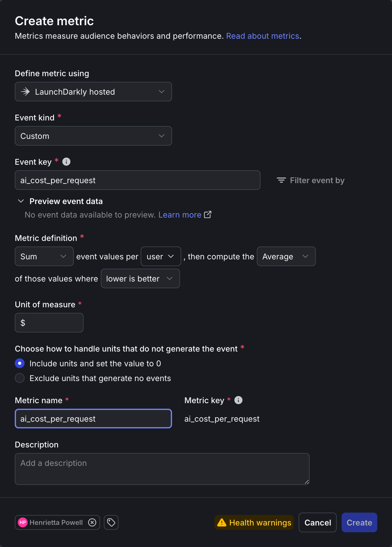Open the LaunchDarkly hosted dropdown
The image size is (392, 547).
[93, 92]
